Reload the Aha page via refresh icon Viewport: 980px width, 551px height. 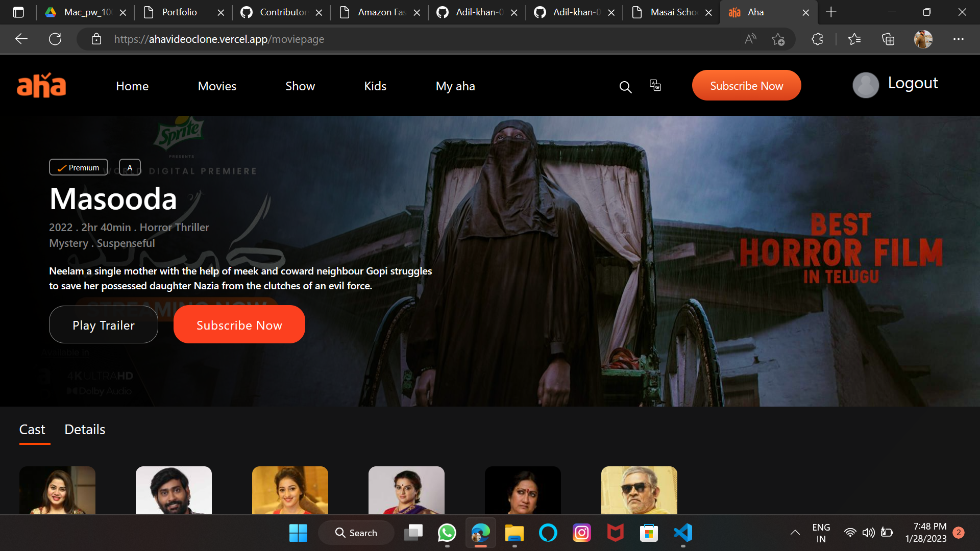tap(56, 39)
